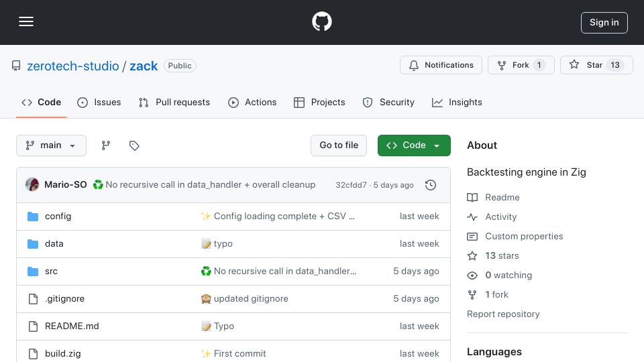Click the stars icon in About
Screen dimensions: 644x362
(x=472, y=255)
